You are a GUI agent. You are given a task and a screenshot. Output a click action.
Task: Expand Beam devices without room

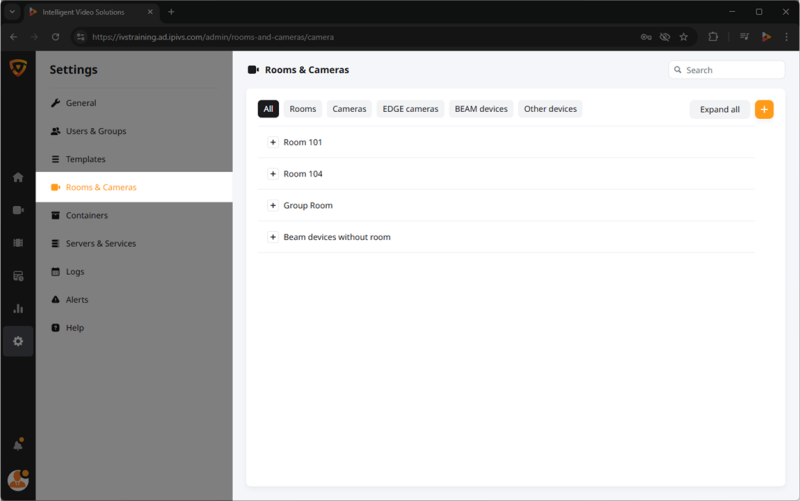[273, 237]
